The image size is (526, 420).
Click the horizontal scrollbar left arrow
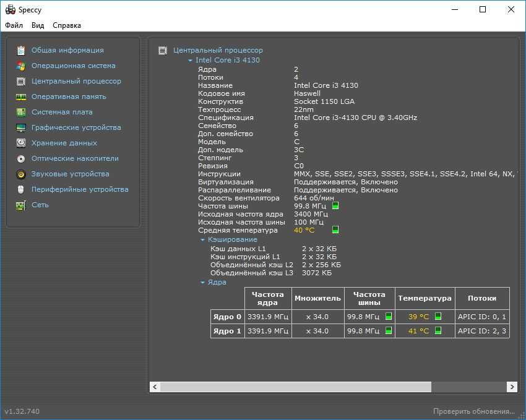point(155,387)
